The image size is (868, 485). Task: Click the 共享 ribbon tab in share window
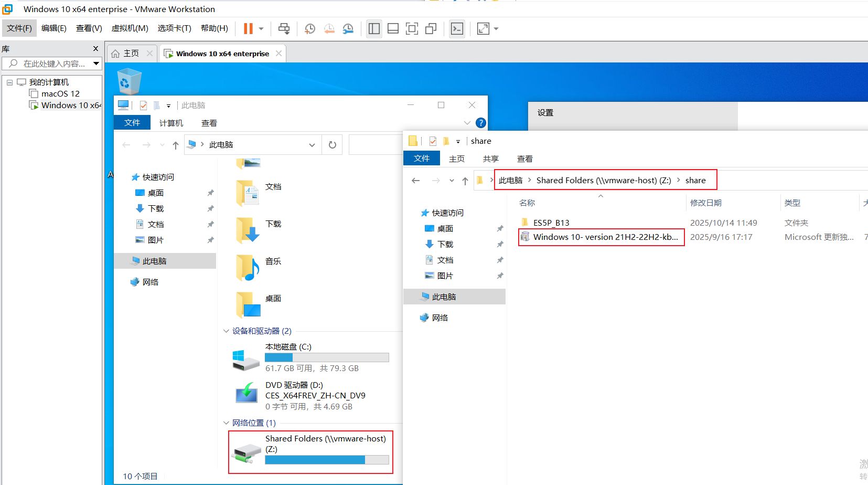490,159
